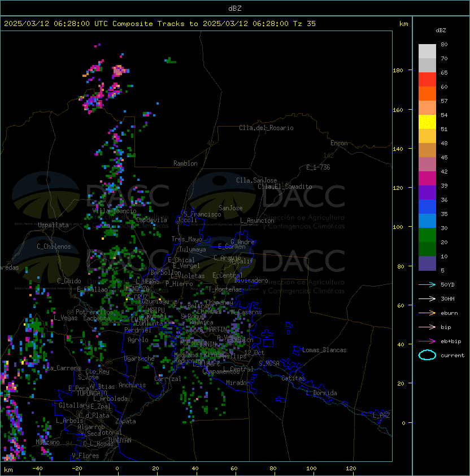Click the 'Mirador' map label

[238, 383]
